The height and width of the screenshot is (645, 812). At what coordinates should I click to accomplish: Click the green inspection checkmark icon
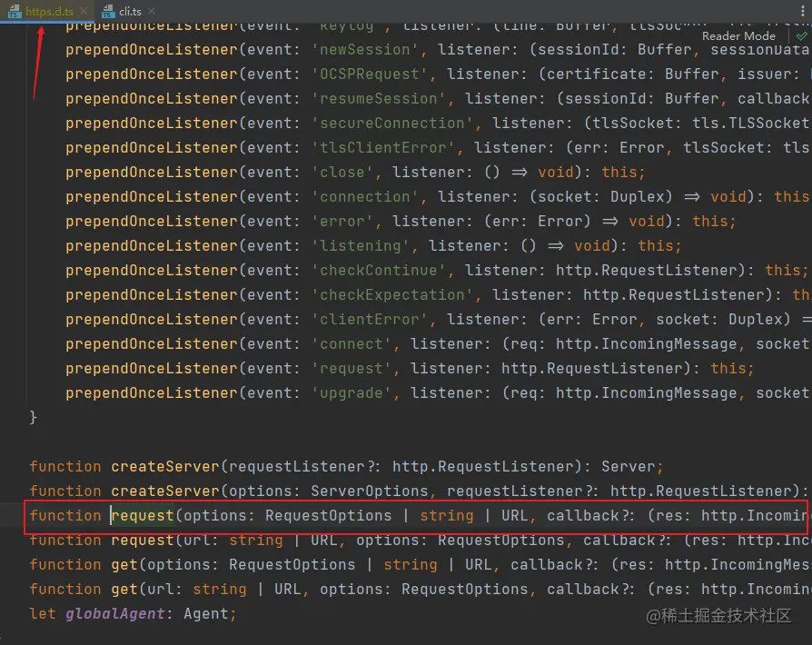coord(802,35)
